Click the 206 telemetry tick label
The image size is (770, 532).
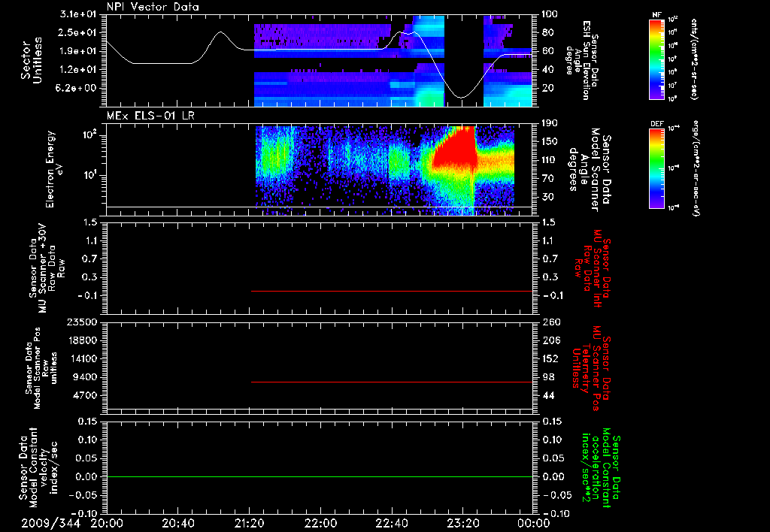(552, 340)
